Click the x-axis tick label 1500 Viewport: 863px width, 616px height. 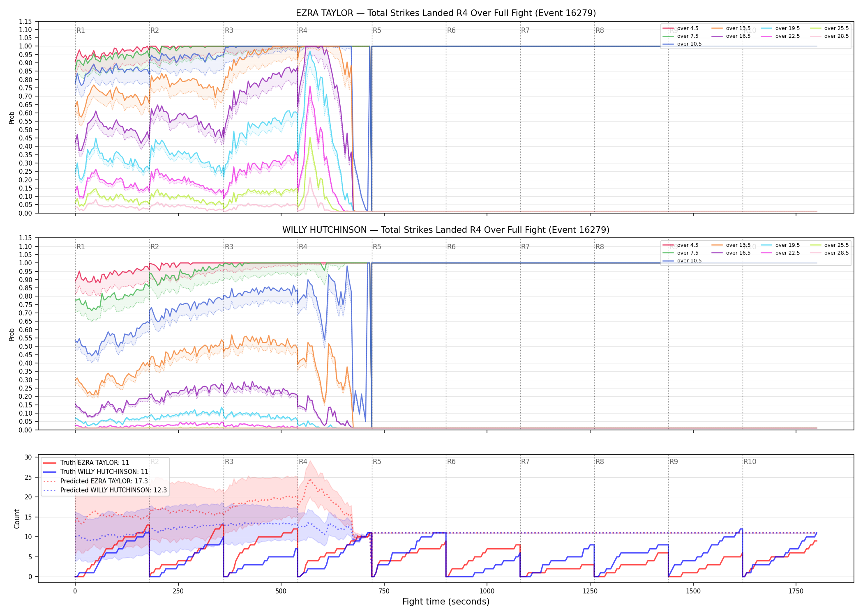[693, 591]
